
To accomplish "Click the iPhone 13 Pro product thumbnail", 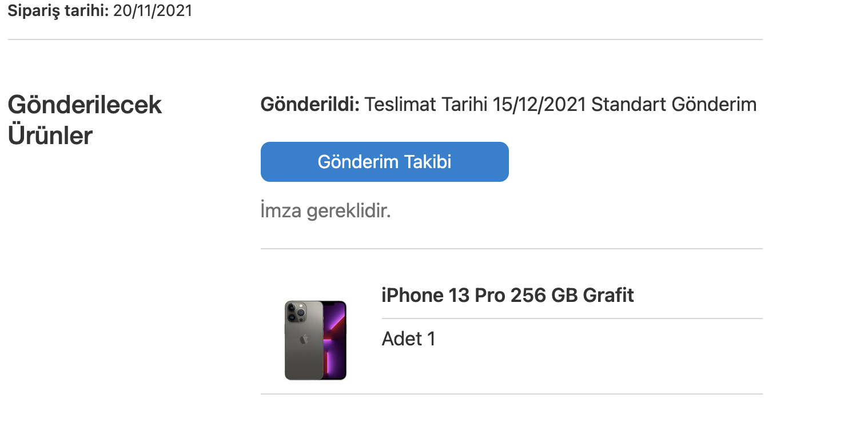I will [x=316, y=340].
